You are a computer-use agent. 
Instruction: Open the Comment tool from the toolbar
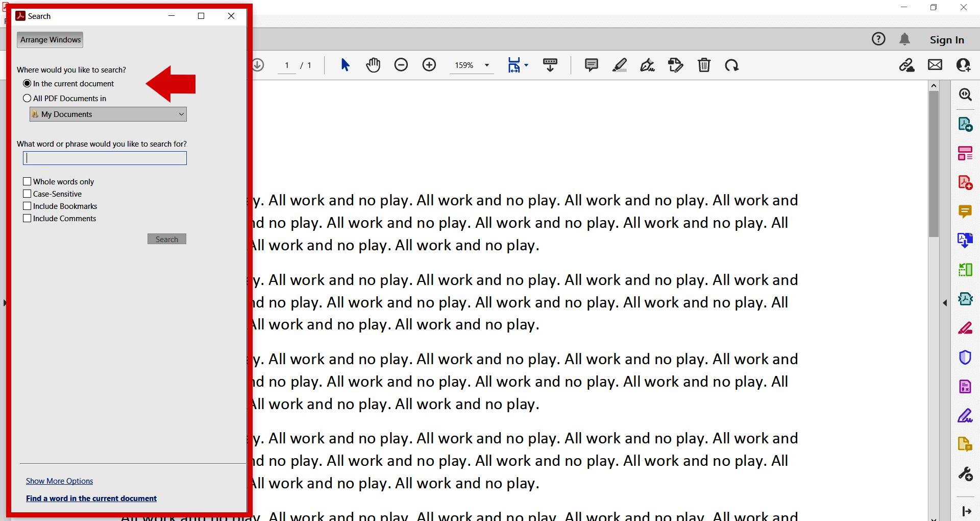click(x=591, y=65)
